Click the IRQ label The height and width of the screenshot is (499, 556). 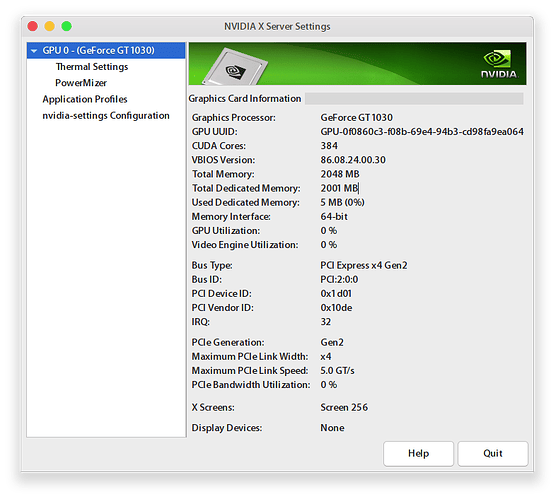point(200,322)
